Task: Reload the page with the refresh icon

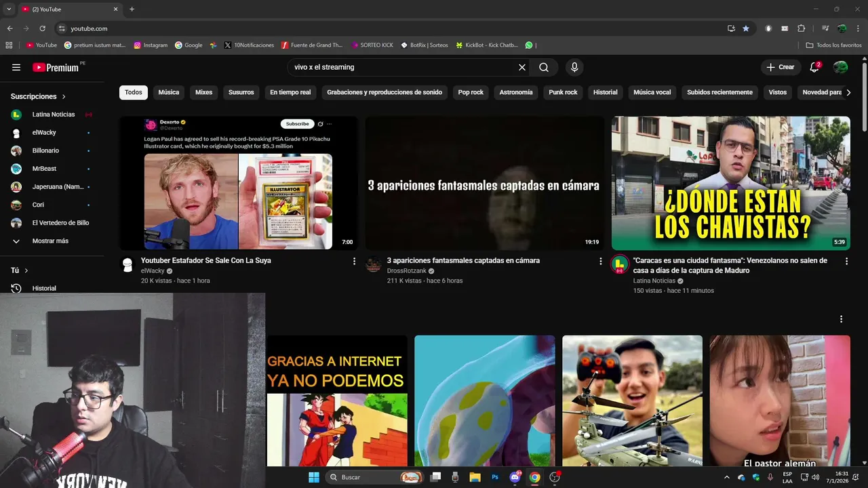Action: coord(42,28)
